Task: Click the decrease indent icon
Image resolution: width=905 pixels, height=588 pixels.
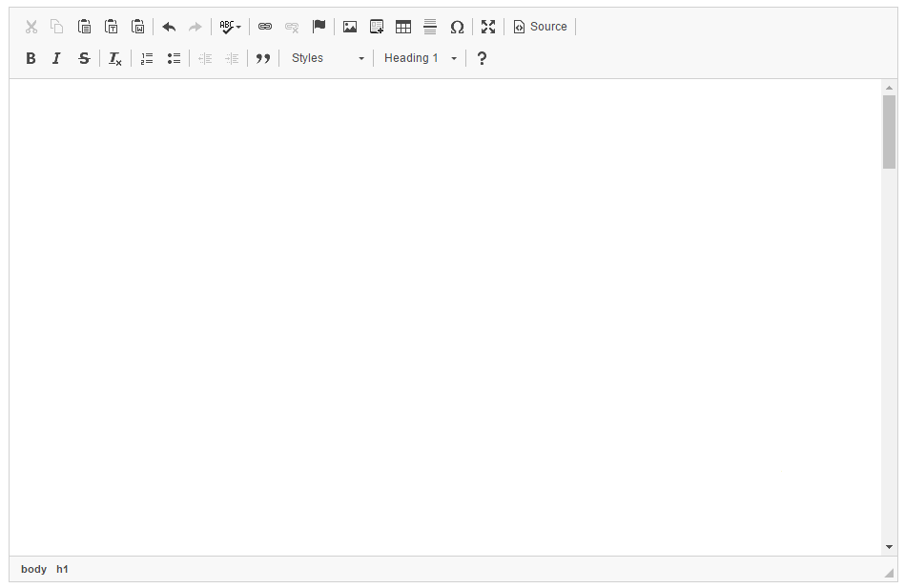Action: click(x=205, y=58)
